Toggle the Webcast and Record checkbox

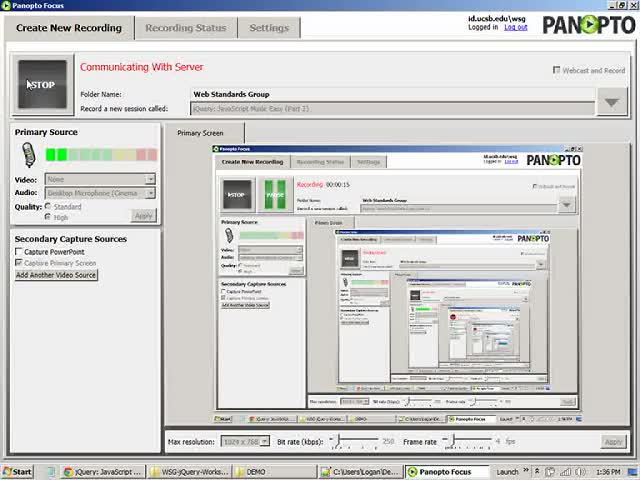click(557, 70)
